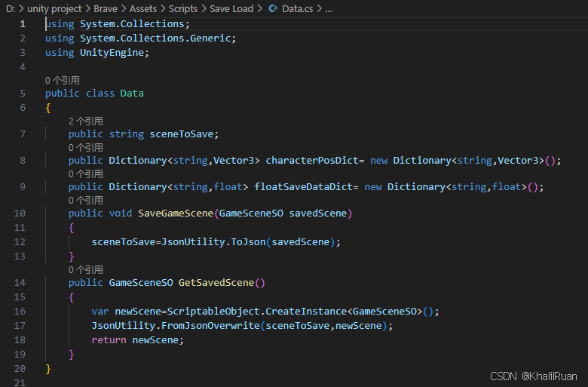Viewport: 588px width, 387px height.
Task: Click the '0 个引用' CodeLens above GetSavedScene
Action: [85, 269]
